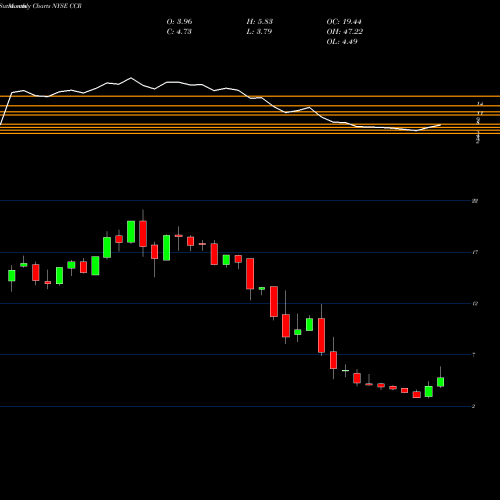Select the red candle with the highest wick
Viewport: 500px width, 500px height.
143,234
